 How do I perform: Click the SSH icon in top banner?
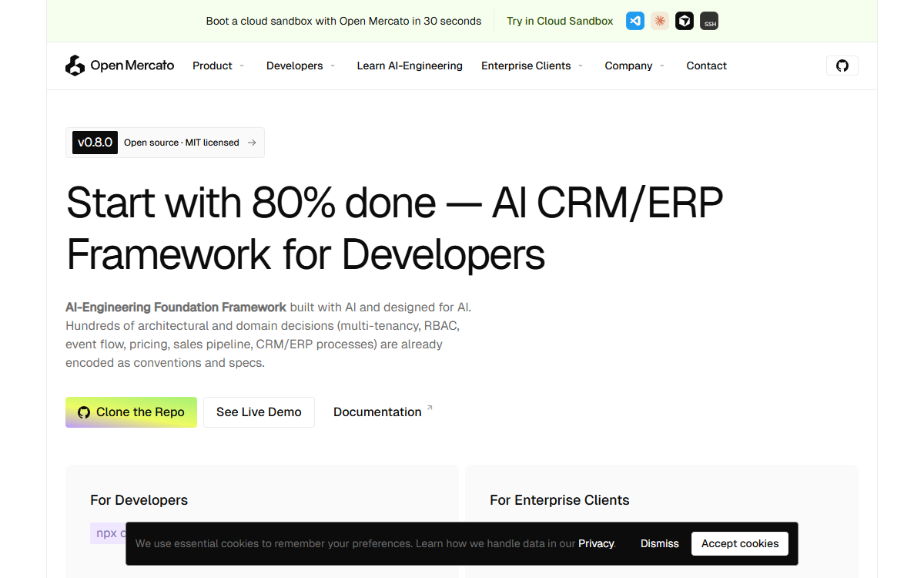coord(709,21)
